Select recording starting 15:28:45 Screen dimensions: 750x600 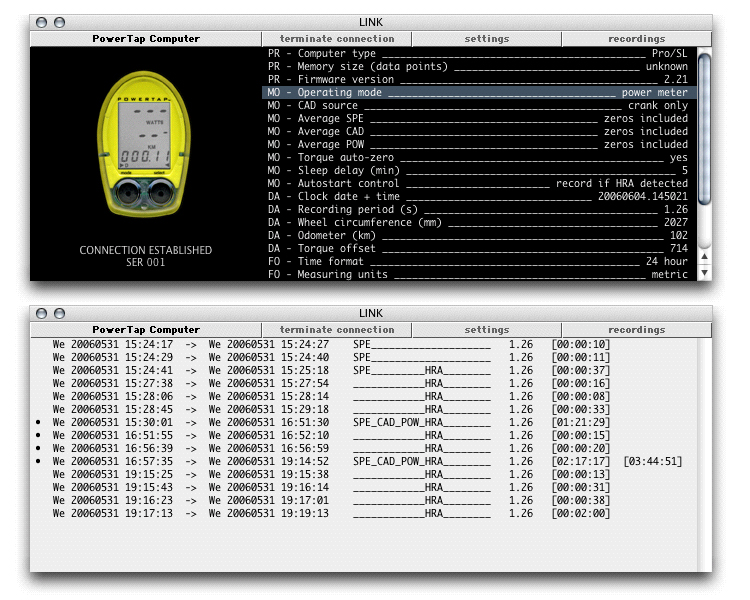(x=364, y=410)
